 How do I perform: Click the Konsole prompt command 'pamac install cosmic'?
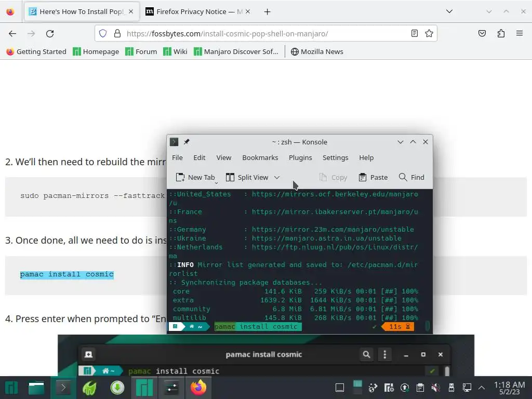point(258,327)
